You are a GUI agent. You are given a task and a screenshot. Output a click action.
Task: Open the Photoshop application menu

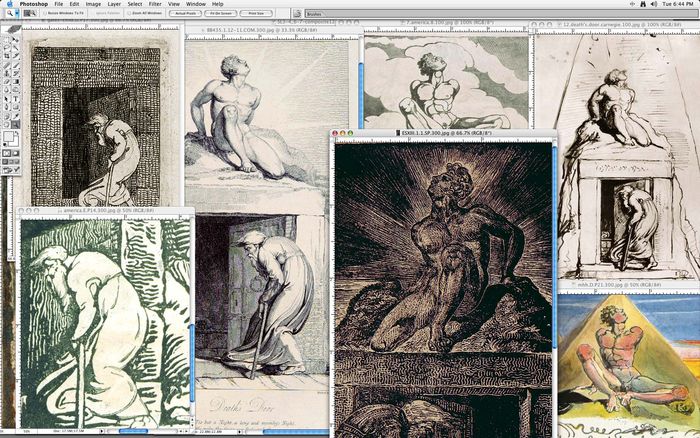pos(33,4)
